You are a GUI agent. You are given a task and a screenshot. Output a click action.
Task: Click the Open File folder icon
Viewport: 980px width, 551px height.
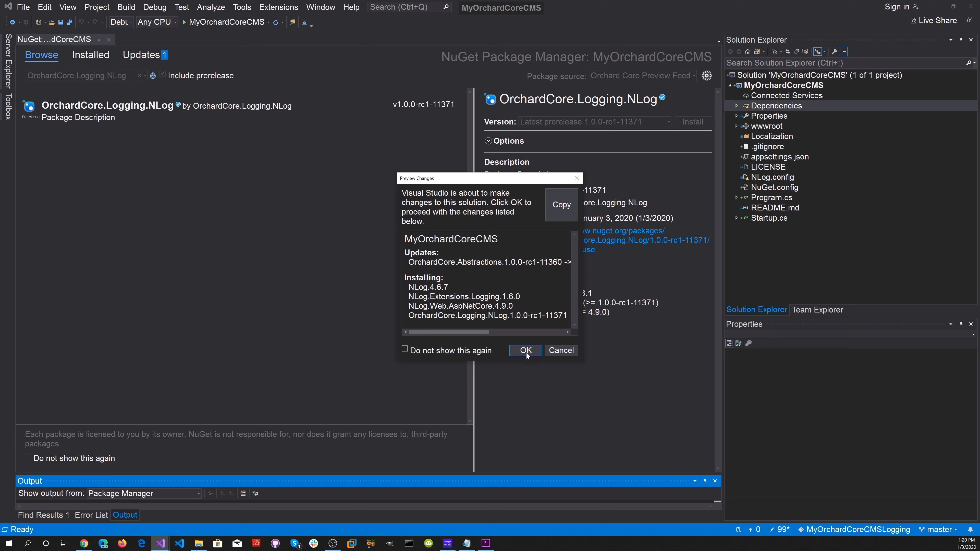point(52,22)
